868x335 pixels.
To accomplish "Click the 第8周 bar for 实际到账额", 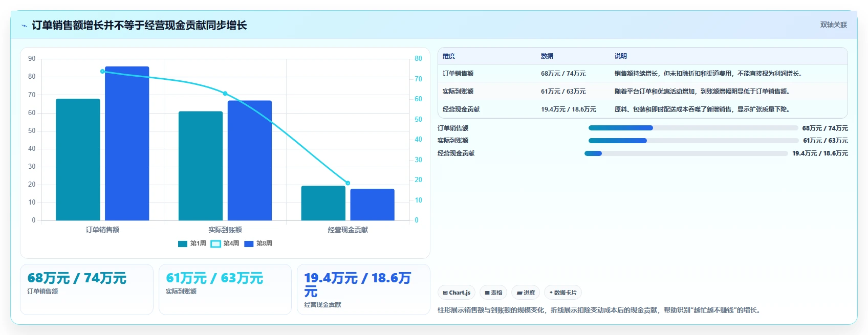I will pos(250,161).
